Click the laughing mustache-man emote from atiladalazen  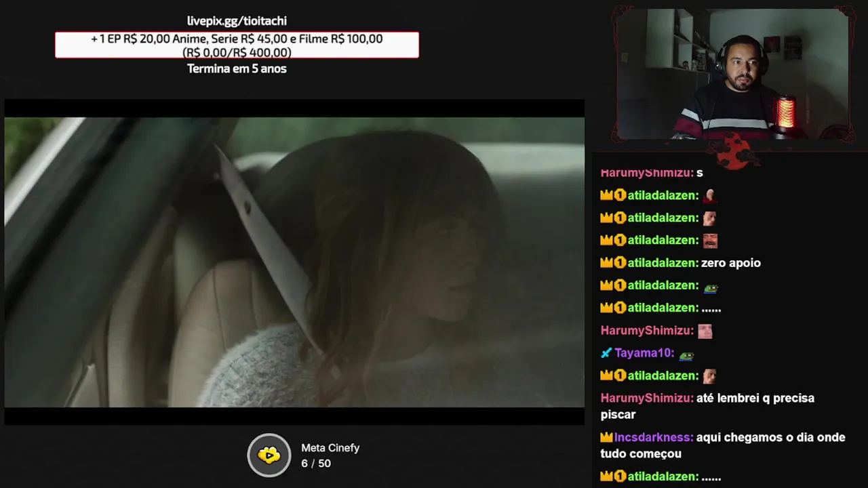pyautogui.click(x=709, y=241)
